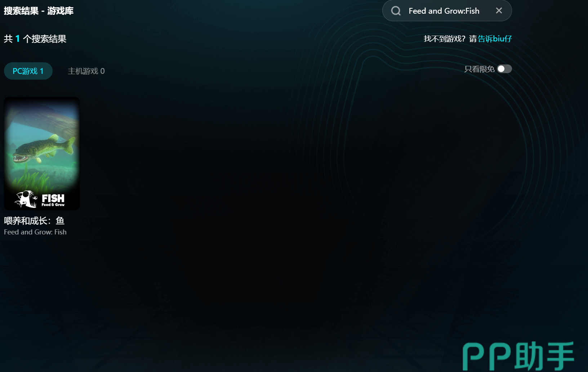
Task: Toggle the 只看限免 switch
Action: pyautogui.click(x=504, y=69)
